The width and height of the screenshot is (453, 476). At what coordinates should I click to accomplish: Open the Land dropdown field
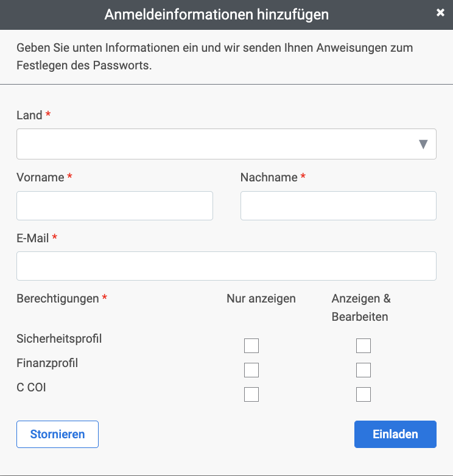pyautogui.click(x=226, y=144)
